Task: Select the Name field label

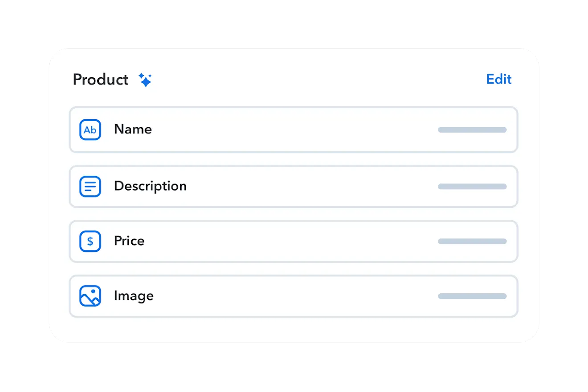Action: click(133, 129)
